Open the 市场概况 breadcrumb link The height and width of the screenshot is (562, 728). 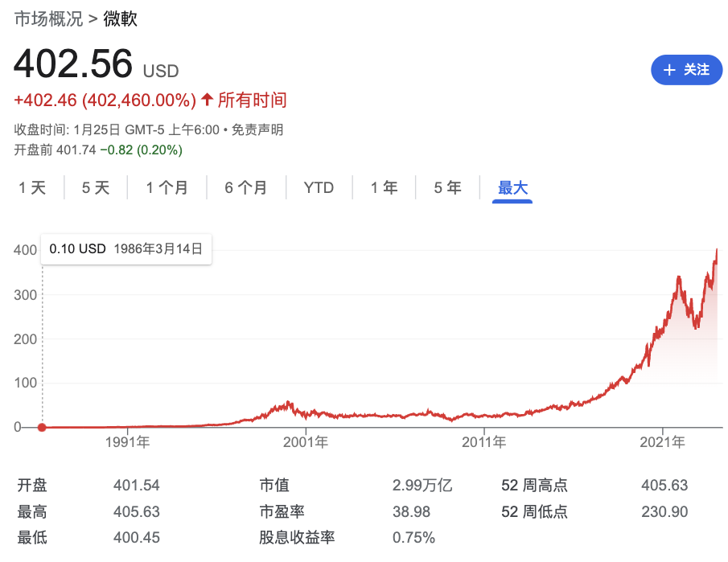(x=49, y=19)
